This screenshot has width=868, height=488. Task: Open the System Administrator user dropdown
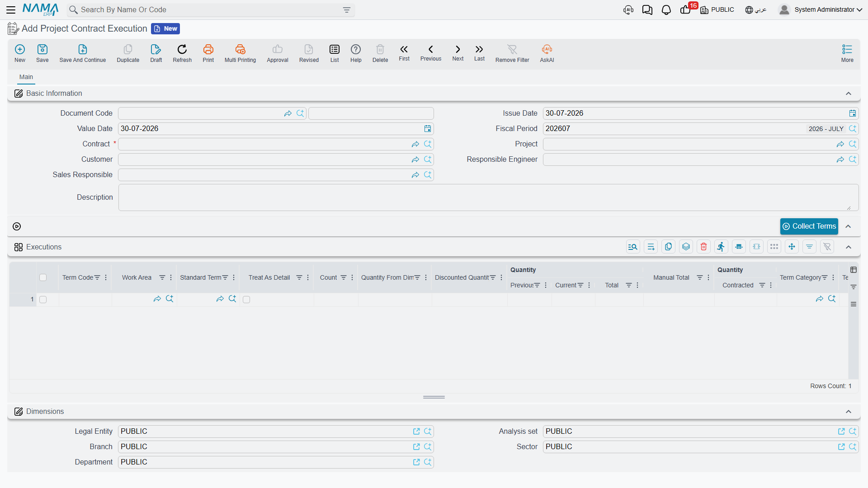(x=821, y=9)
